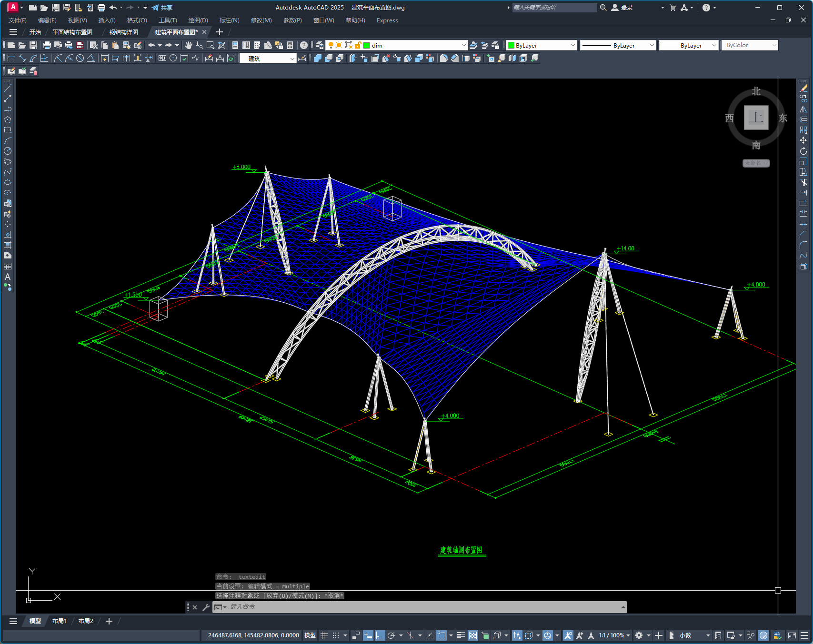The image size is (813, 644).
Task: Select the Circle draw tool
Action: point(8,151)
